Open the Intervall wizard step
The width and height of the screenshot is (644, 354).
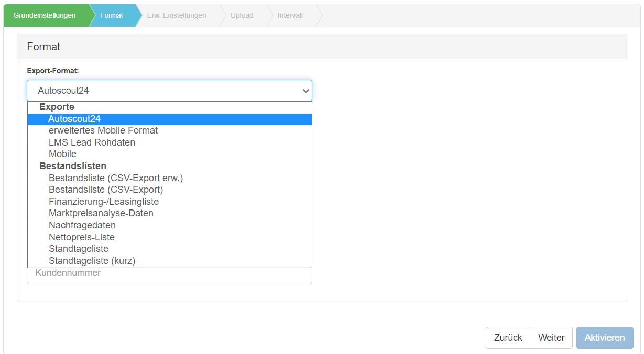[x=290, y=15]
